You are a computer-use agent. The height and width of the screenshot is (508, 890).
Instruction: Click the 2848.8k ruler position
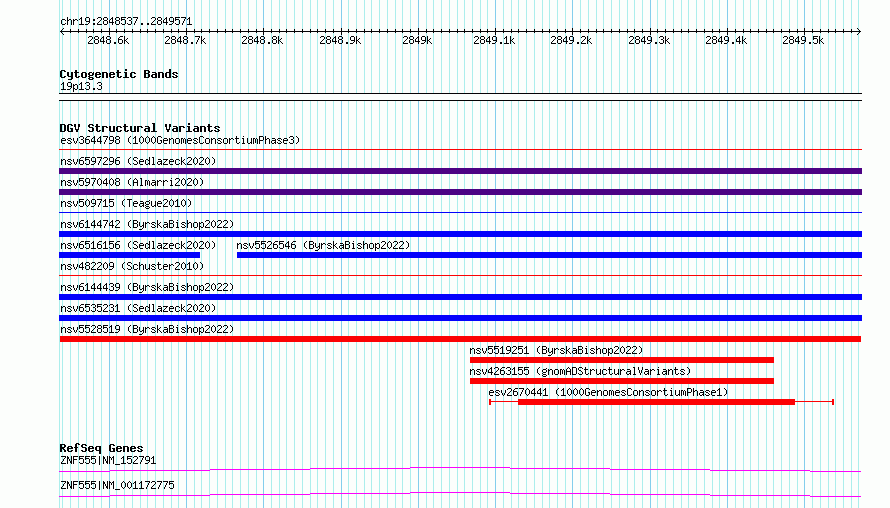click(x=262, y=40)
